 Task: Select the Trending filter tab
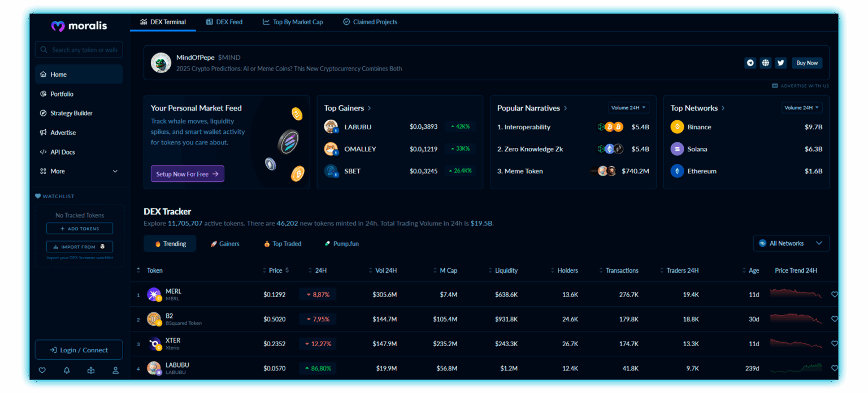(x=170, y=244)
